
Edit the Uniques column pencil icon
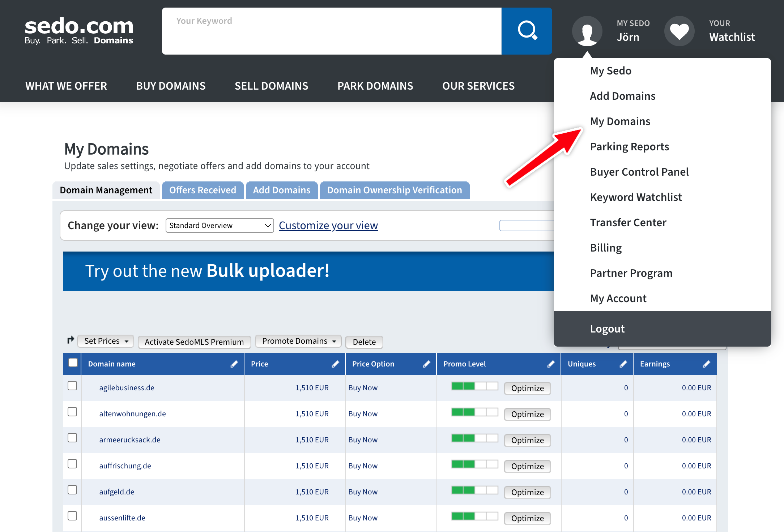[x=623, y=364]
